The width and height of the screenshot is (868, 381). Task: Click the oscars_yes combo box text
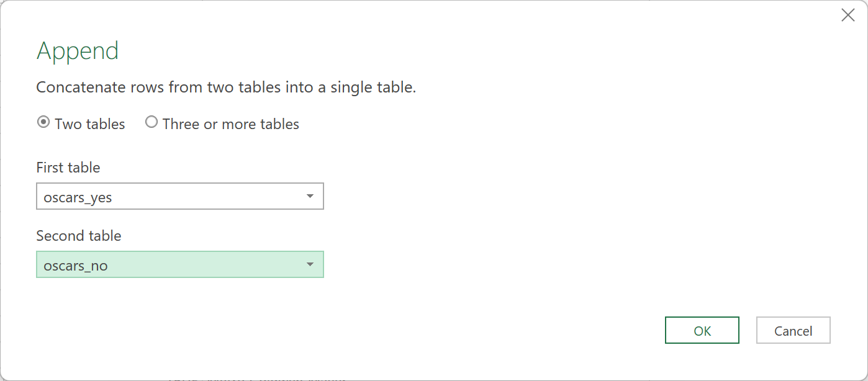(78, 197)
